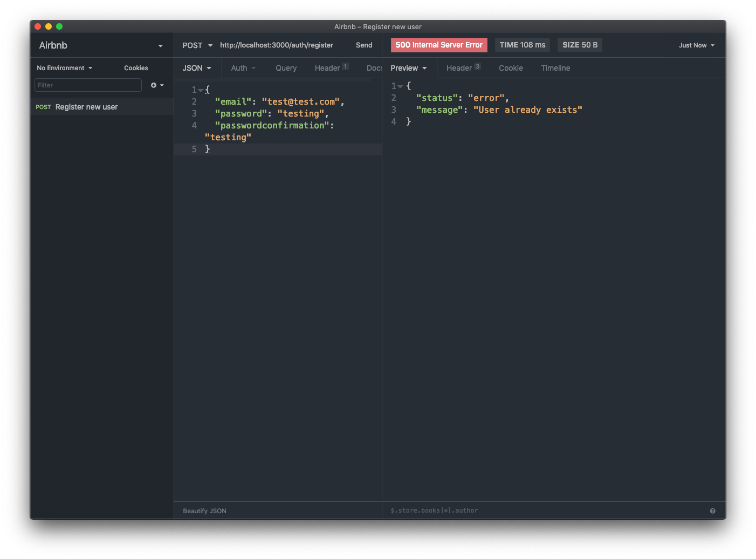The height and width of the screenshot is (559, 756).
Task: Send the request
Action: tap(364, 45)
